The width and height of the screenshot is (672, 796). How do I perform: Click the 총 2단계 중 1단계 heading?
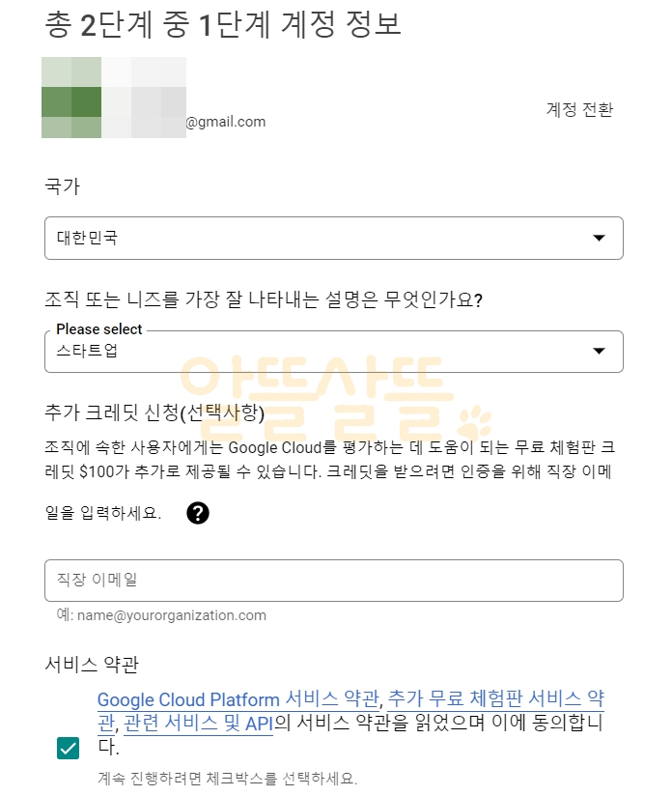[223, 25]
